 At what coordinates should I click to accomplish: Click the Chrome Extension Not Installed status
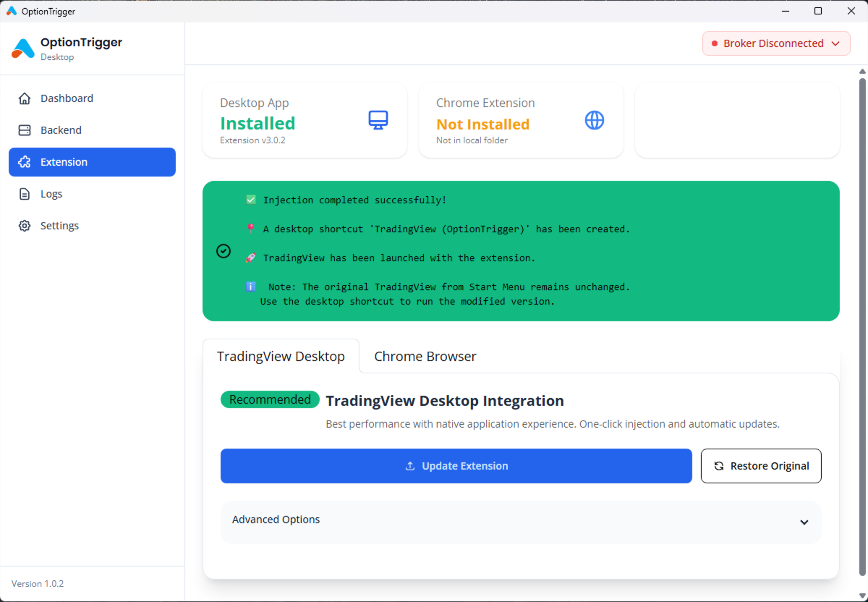(482, 124)
